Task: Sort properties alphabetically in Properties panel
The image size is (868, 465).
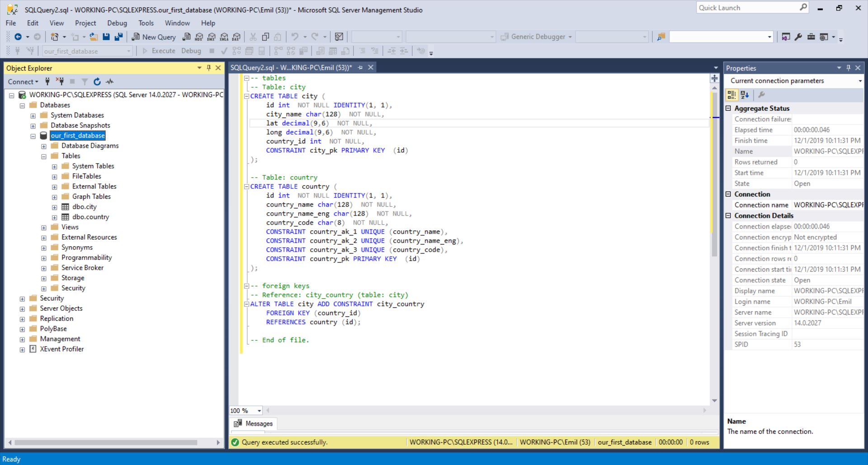Action: click(x=745, y=95)
